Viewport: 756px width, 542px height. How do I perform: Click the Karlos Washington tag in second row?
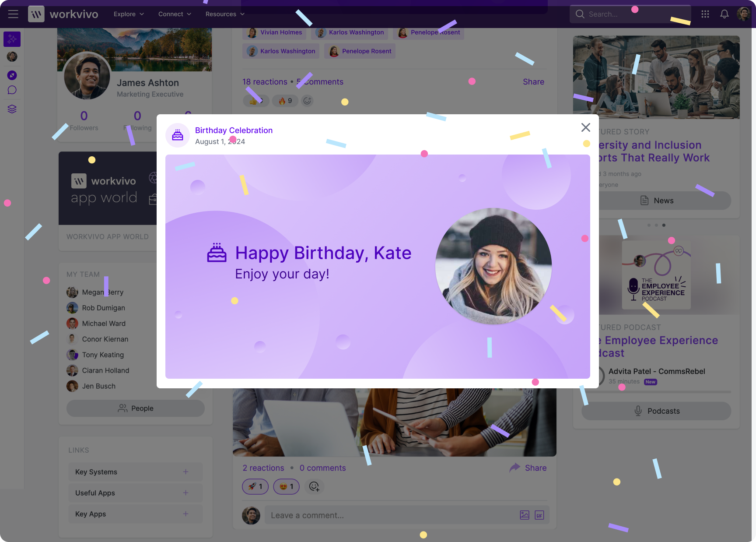point(281,51)
